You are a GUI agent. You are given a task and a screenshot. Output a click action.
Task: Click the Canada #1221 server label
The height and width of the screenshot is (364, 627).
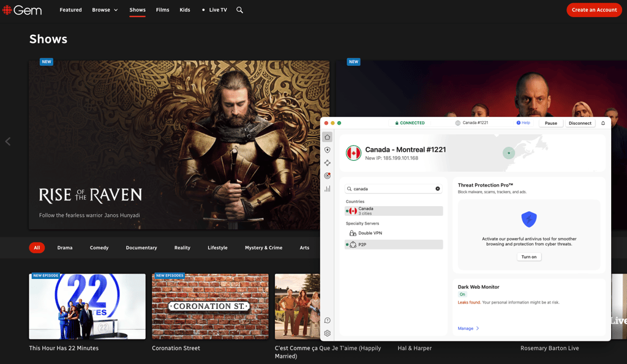point(475,123)
